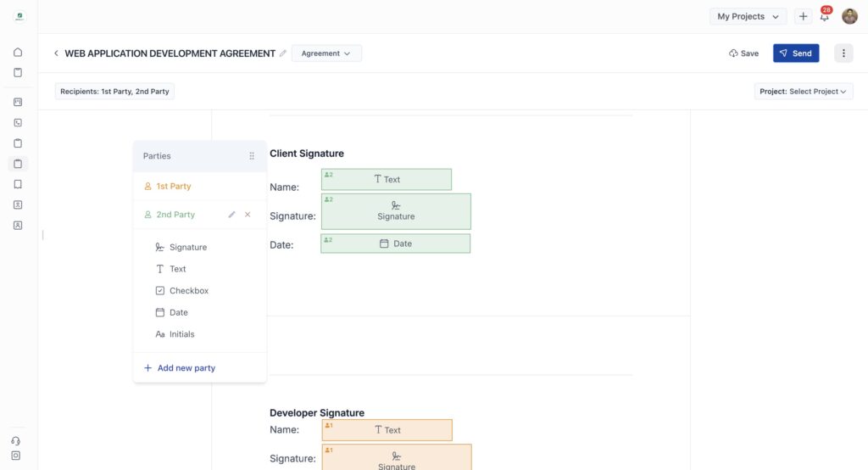This screenshot has width=868, height=470.
Task: Click Add new party
Action: pos(180,368)
